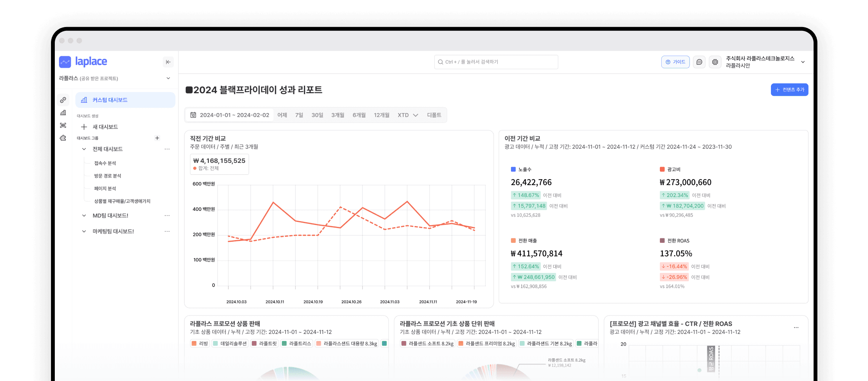Click 새 대시보드 to create a dashboard
The height and width of the screenshot is (381, 868).
coord(105,127)
